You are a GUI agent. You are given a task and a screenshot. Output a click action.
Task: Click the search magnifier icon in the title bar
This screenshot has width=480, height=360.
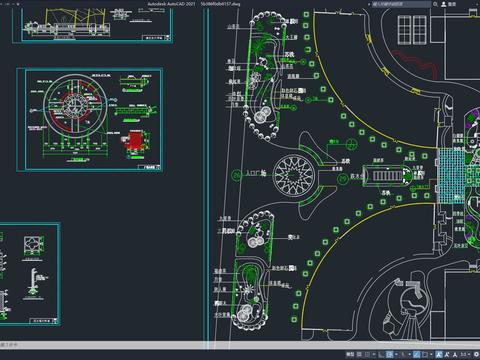pos(435,4)
